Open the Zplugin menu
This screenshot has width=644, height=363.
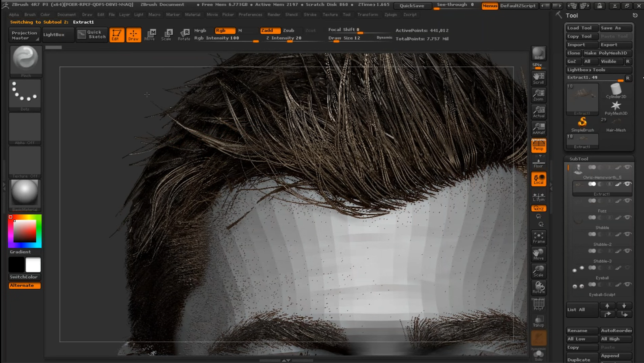click(390, 14)
